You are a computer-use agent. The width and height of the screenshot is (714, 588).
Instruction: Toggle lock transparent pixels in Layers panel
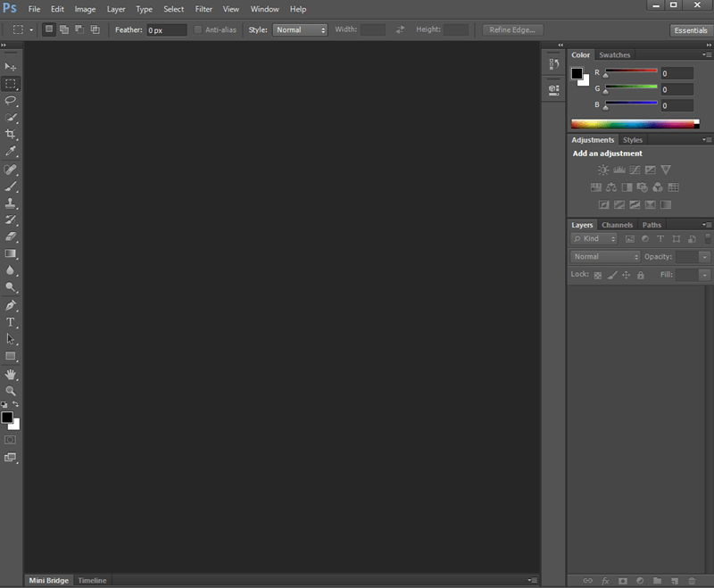pos(596,275)
